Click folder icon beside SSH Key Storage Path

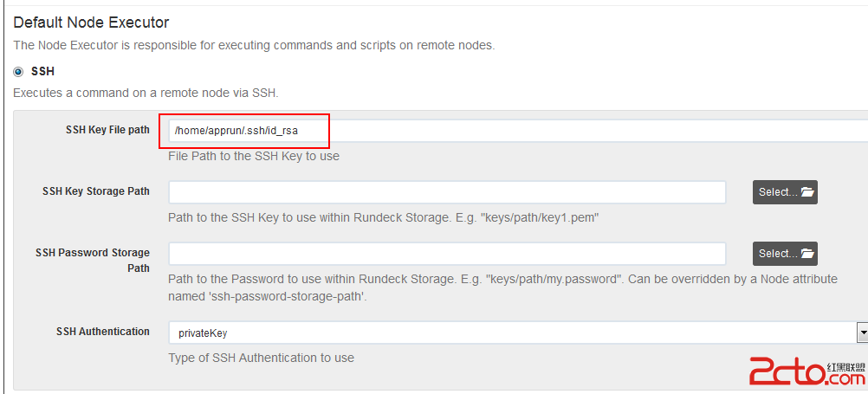[x=807, y=192]
